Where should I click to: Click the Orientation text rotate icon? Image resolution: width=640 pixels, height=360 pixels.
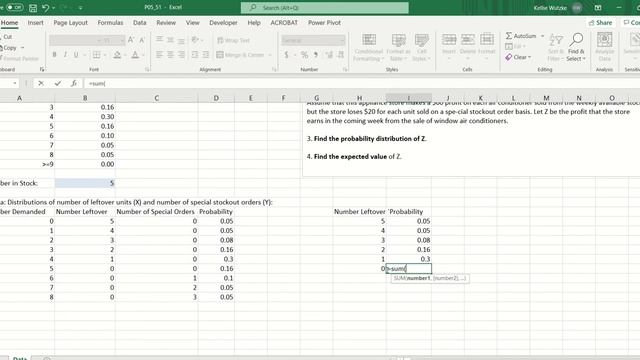pos(195,40)
